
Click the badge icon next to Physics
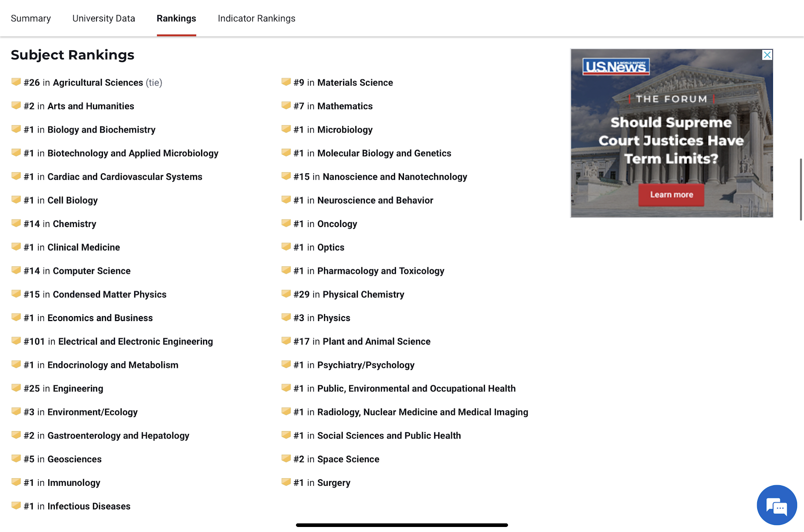point(286,317)
